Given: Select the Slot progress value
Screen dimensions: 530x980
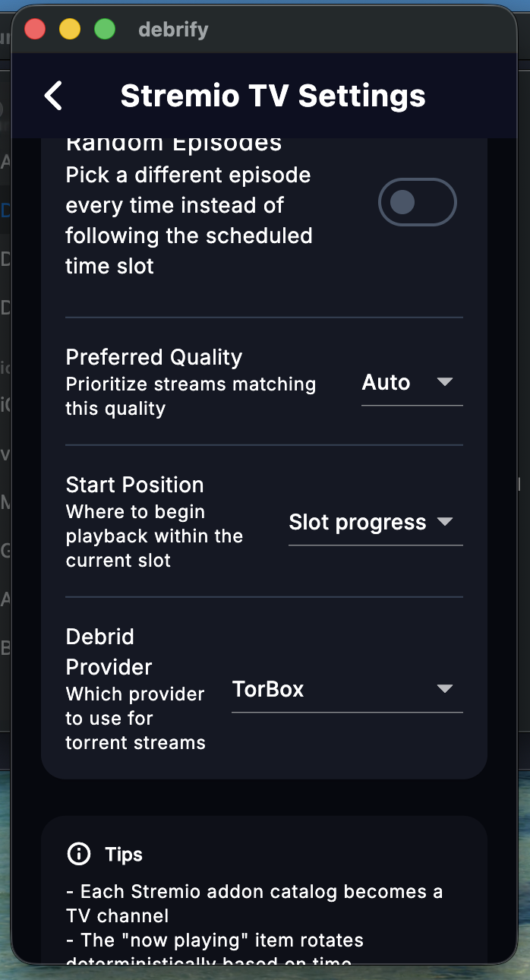Looking at the screenshot, I should tap(355, 522).
